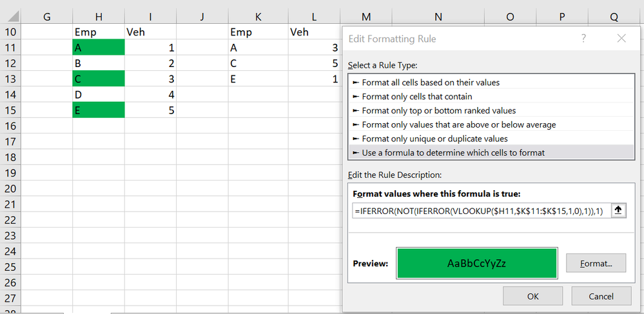Screen dimensions: 644x314
Task: Click the dialog Help question mark
Action: point(584,39)
